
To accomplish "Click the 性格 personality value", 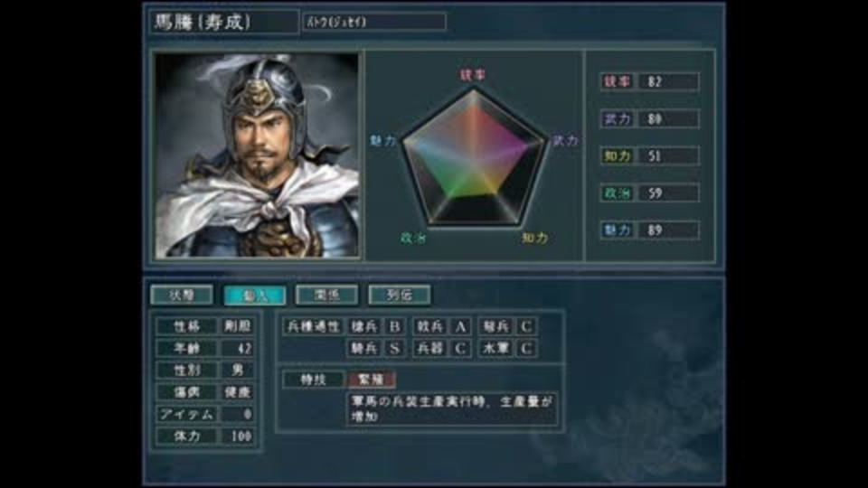I will [x=238, y=326].
